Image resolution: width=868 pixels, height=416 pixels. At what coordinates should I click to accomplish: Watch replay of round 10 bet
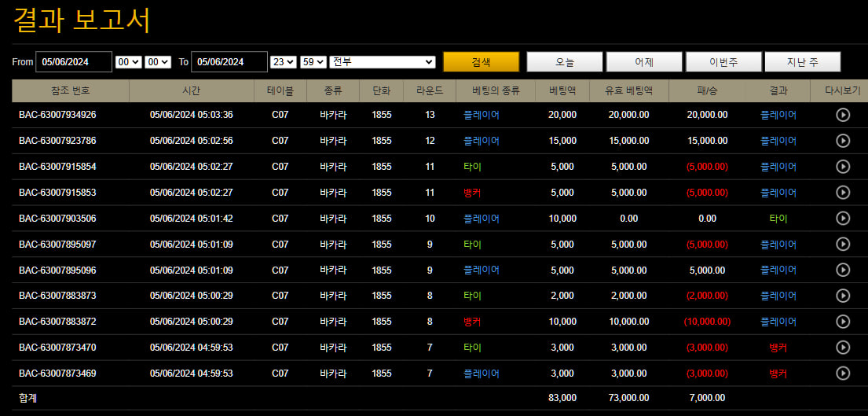[843, 219]
